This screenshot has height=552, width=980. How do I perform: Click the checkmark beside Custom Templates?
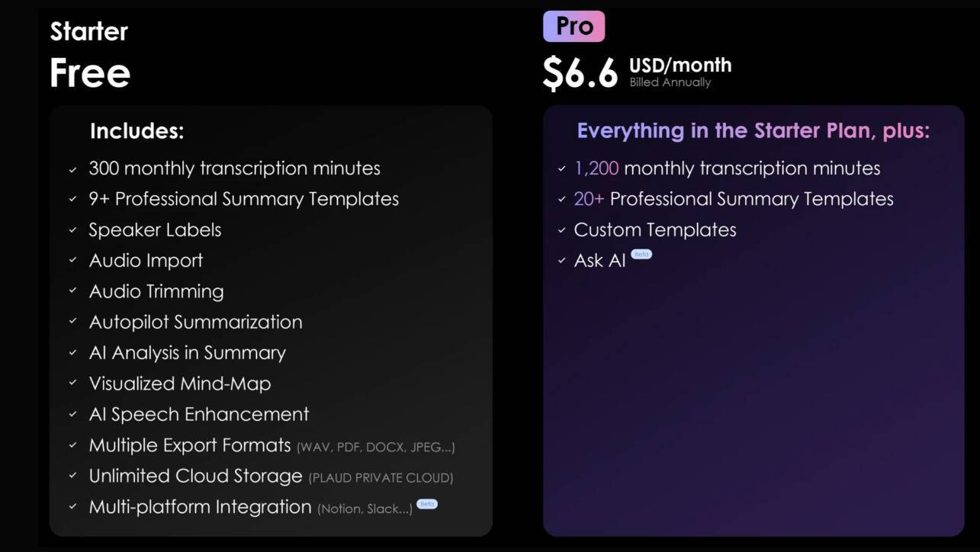[x=561, y=230]
